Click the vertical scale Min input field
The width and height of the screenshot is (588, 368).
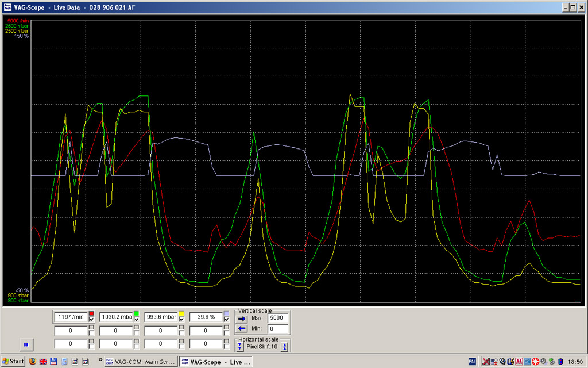pos(277,328)
